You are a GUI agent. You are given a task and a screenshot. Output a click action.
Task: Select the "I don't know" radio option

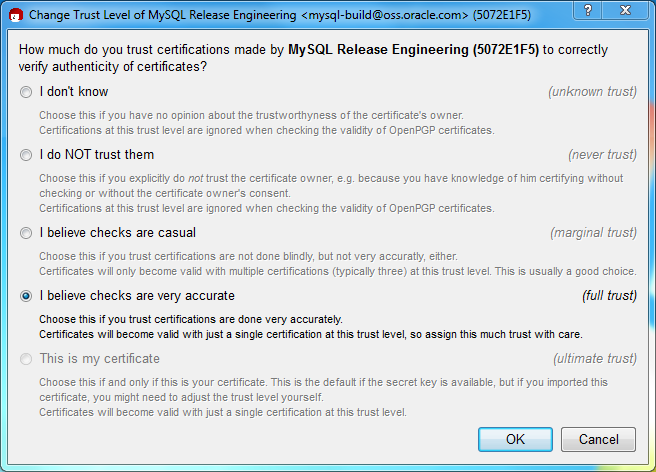26,92
